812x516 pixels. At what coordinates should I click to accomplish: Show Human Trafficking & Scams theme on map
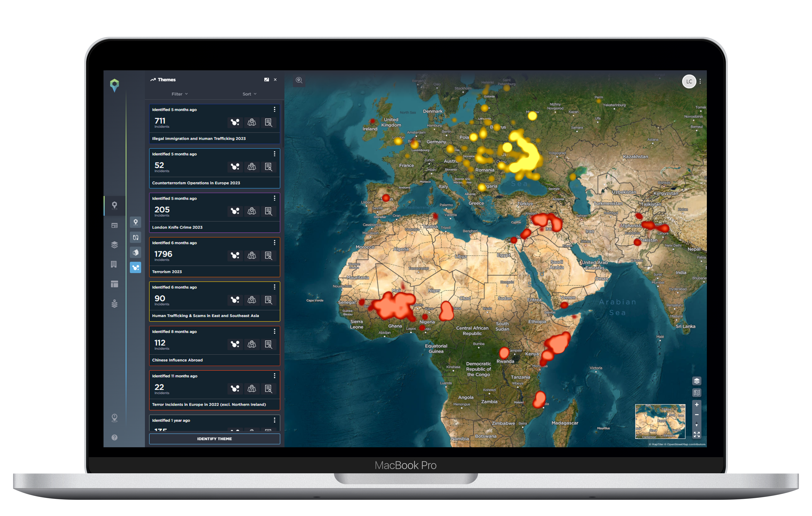coord(252,300)
